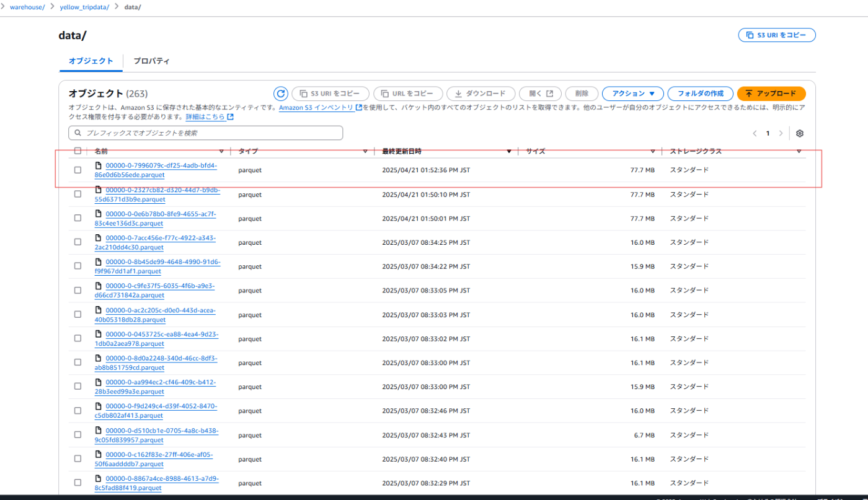This screenshot has height=500, width=868.
Task: Sort by ストレージクラス column arrow
Action: tap(799, 152)
